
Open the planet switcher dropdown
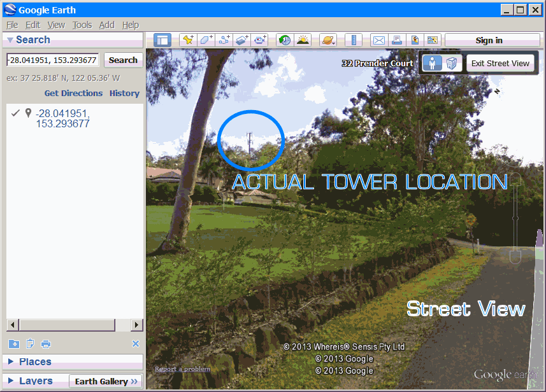coord(328,40)
